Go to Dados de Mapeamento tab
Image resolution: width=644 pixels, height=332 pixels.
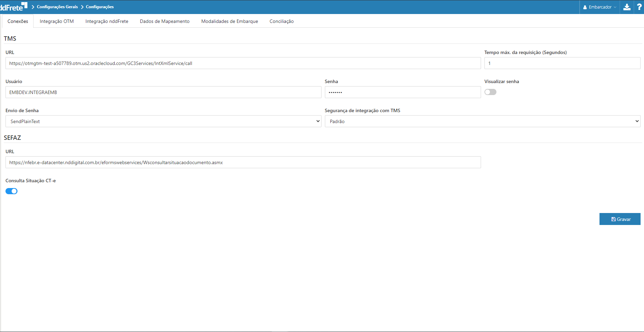point(165,21)
